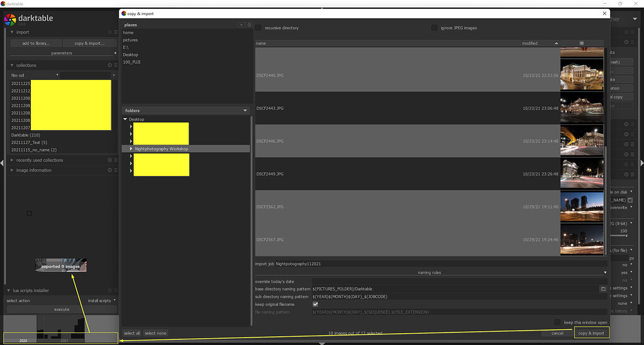Close the copy & import dialog
Image resolution: width=644 pixels, height=345 pixels.
pyautogui.click(x=604, y=14)
